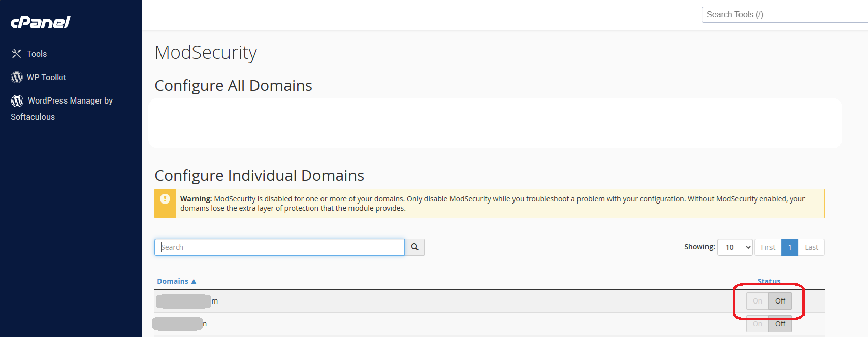Click the warning exclamation icon
Viewport: 868px width, 337px height.
click(x=165, y=199)
